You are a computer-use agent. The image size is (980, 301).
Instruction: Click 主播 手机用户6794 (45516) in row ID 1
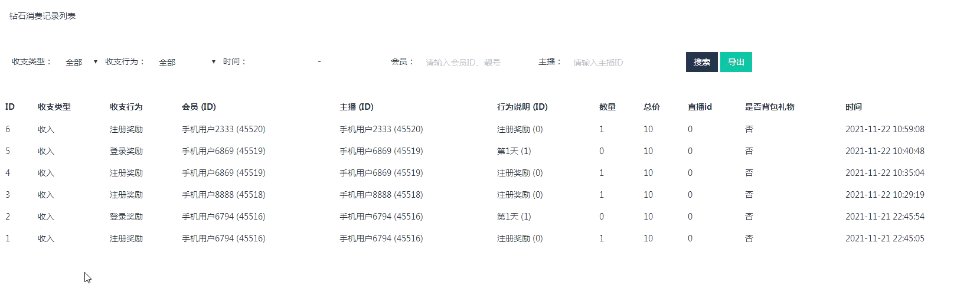pyautogui.click(x=381, y=238)
